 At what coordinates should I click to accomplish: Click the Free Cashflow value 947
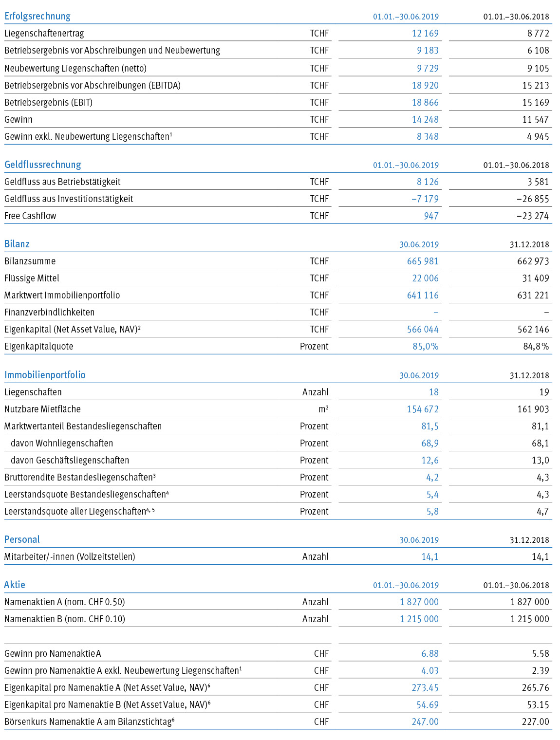pos(431,216)
